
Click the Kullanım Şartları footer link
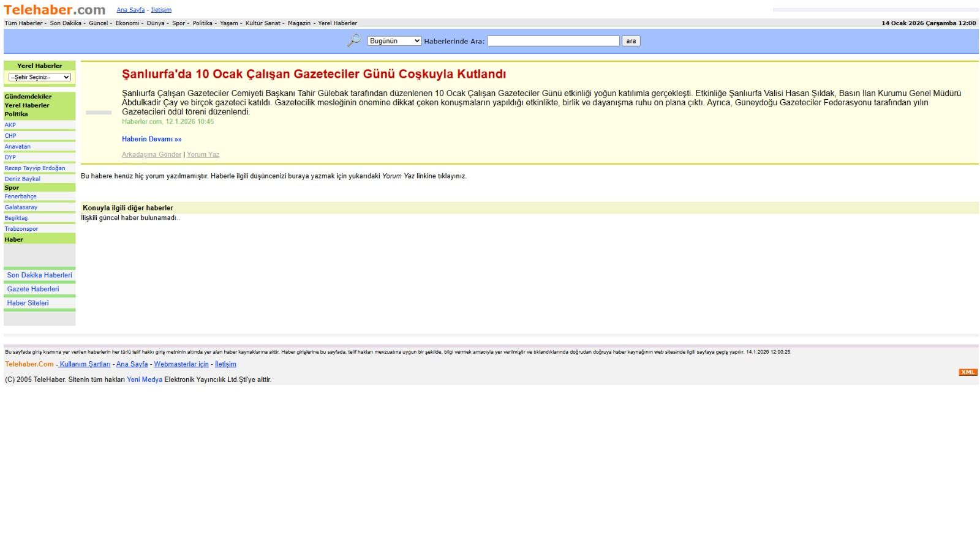(x=85, y=364)
